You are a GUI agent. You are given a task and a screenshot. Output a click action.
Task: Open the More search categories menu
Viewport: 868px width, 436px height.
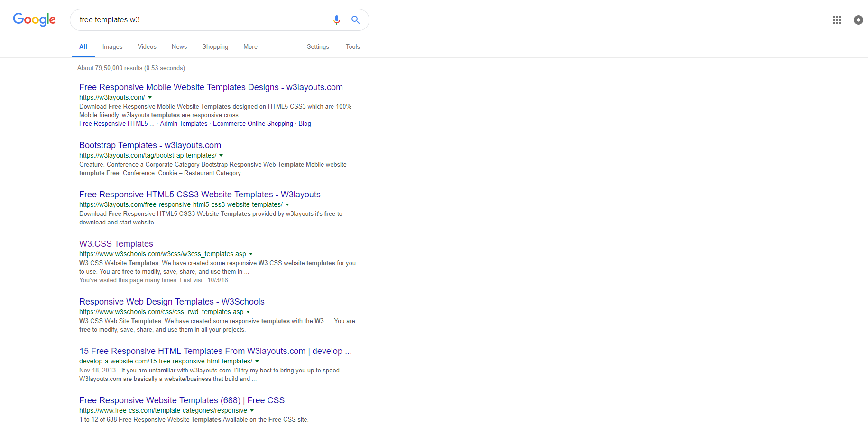[x=250, y=47]
